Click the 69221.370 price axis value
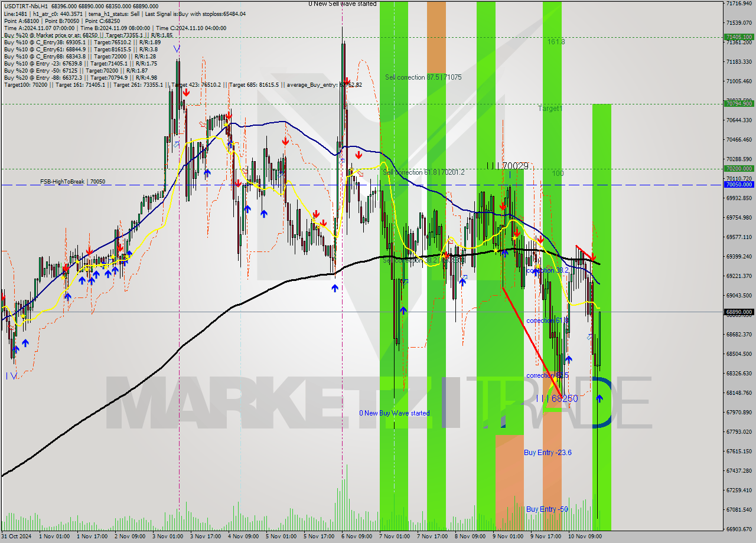The image size is (756, 543). [739, 276]
